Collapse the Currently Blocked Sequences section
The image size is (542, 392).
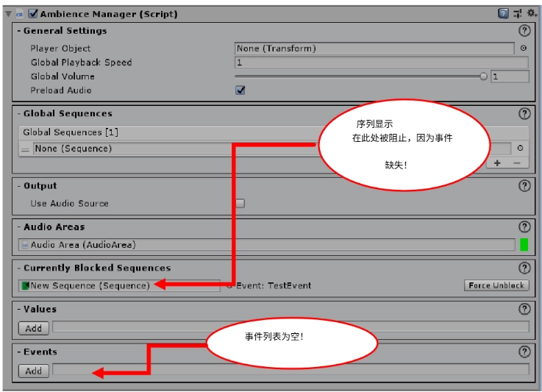tap(94, 268)
